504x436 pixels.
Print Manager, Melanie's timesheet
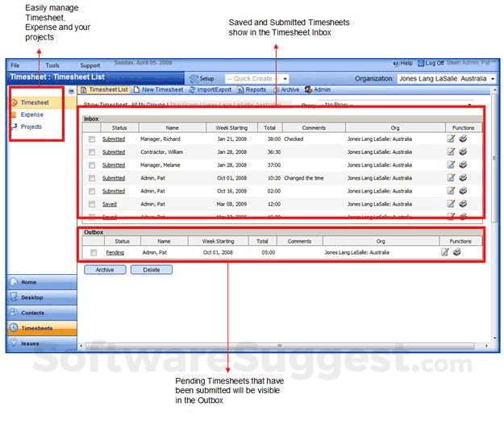point(463,165)
